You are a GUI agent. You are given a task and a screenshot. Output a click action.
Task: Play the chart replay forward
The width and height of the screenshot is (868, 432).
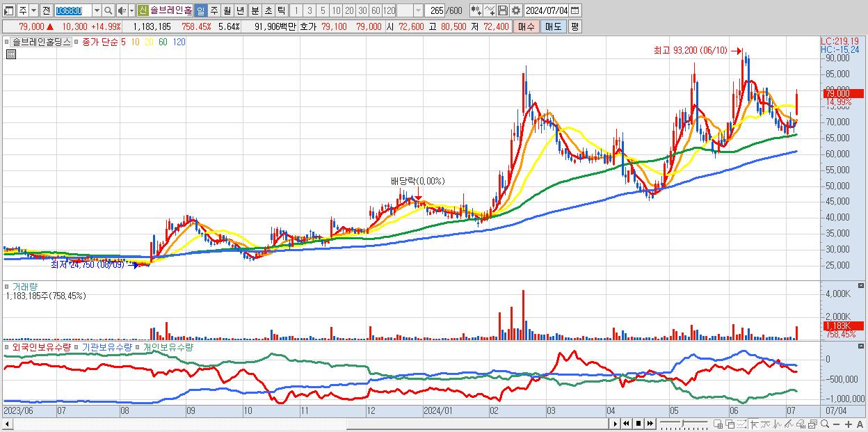click(x=616, y=424)
